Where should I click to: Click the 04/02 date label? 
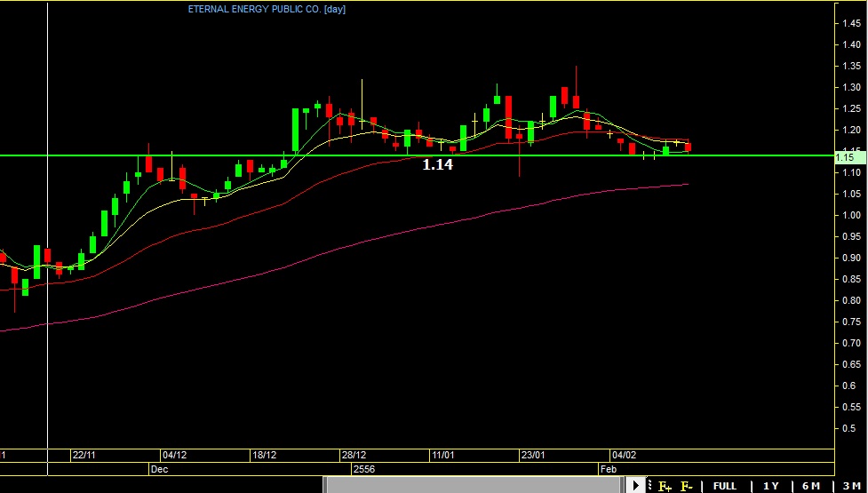624,456
